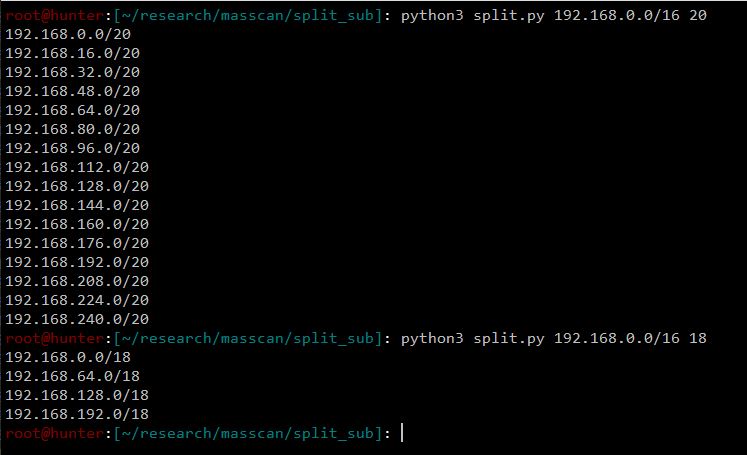Image resolution: width=747 pixels, height=455 pixels.
Task: Click the 192.168.192.0/18 subnet line
Action: (x=77, y=415)
